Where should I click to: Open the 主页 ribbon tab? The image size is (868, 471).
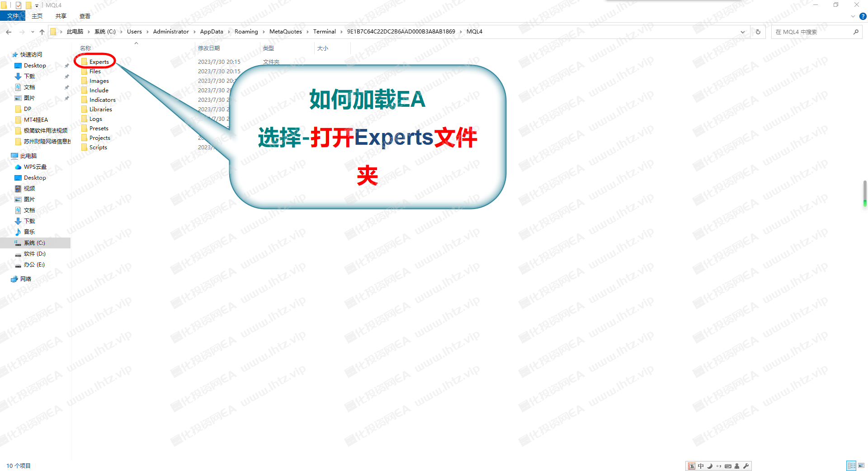(37, 16)
